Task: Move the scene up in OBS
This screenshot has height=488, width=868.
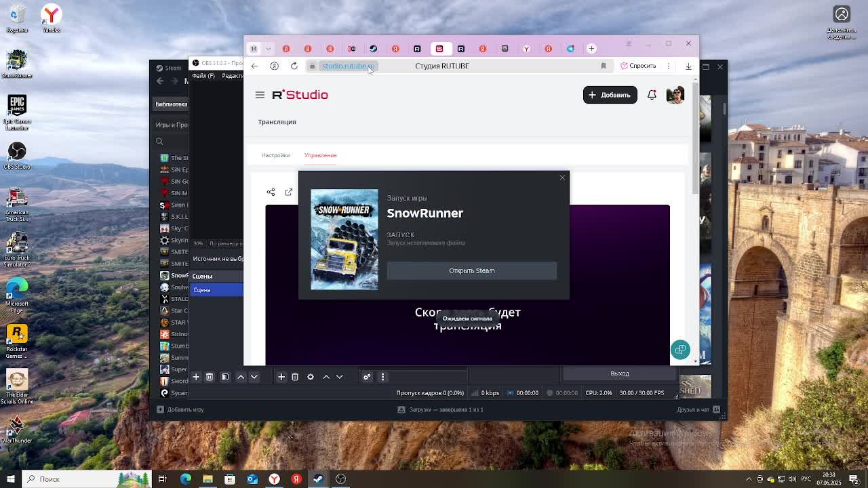Action: 241,377
